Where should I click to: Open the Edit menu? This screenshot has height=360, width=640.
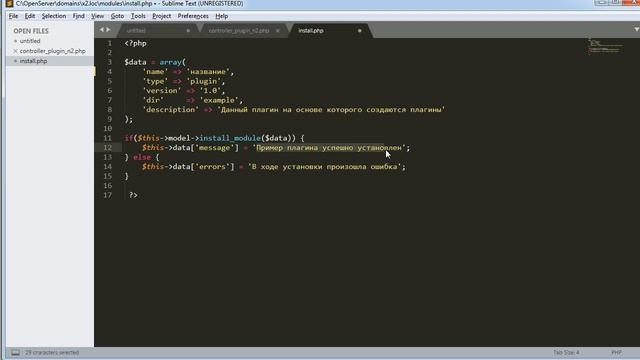[30, 16]
